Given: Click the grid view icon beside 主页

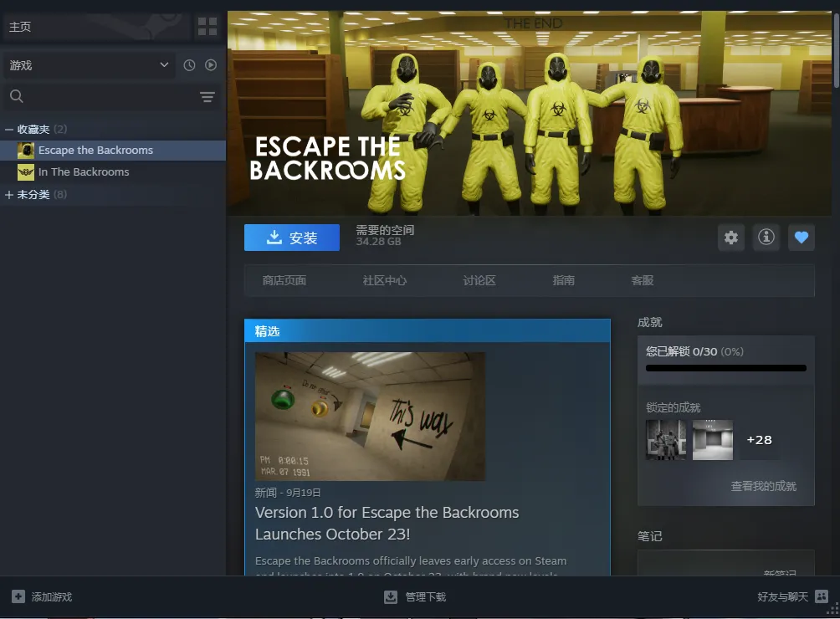Looking at the screenshot, I should 207,27.
